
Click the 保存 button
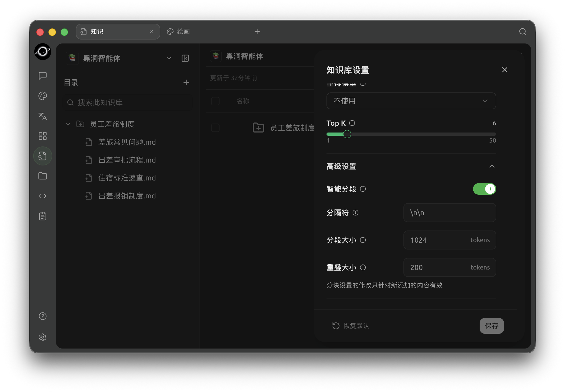pyautogui.click(x=492, y=326)
